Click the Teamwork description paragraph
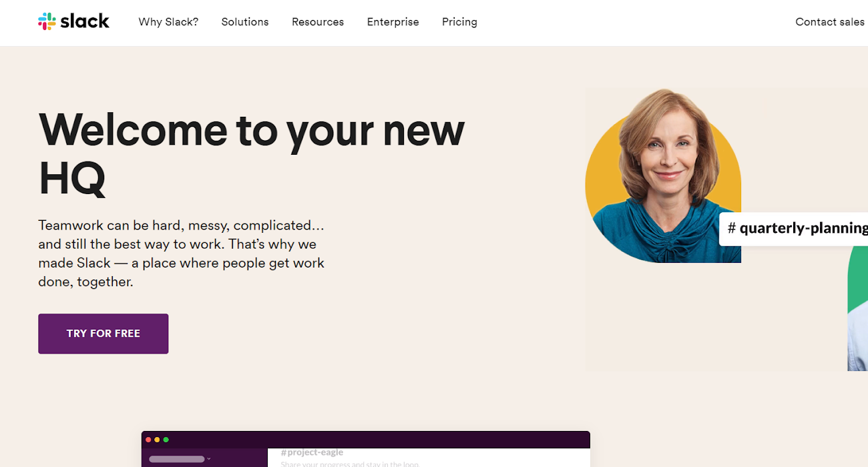868x467 pixels. (181, 254)
